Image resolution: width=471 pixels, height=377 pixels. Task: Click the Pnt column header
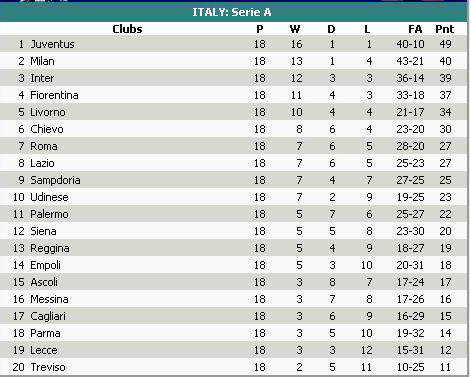445,29
